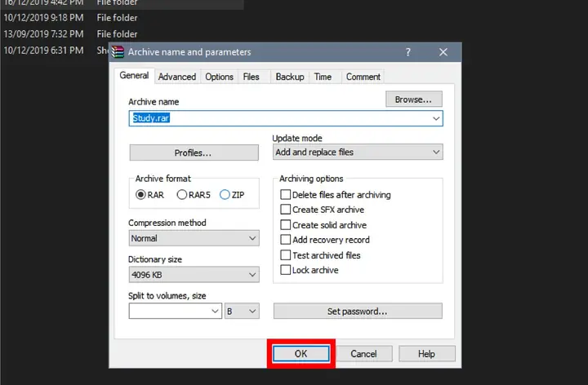Confirm with the OK button
Image resolution: width=588 pixels, height=385 pixels.
[301, 354]
